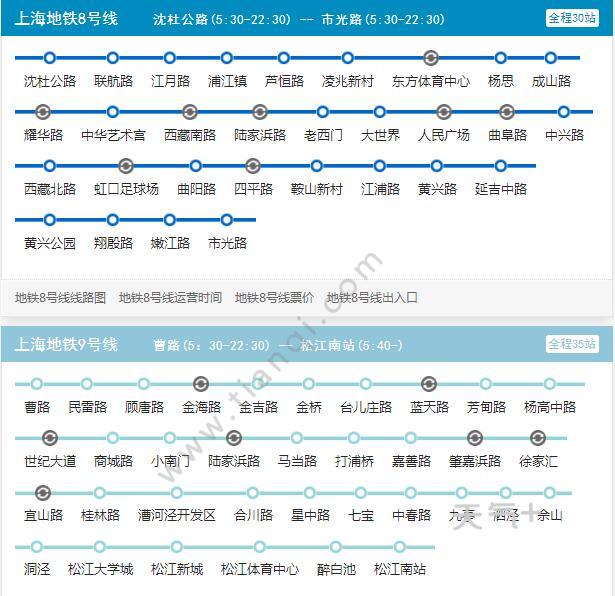Open 地铁8号线出入口 link

(x=372, y=297)
